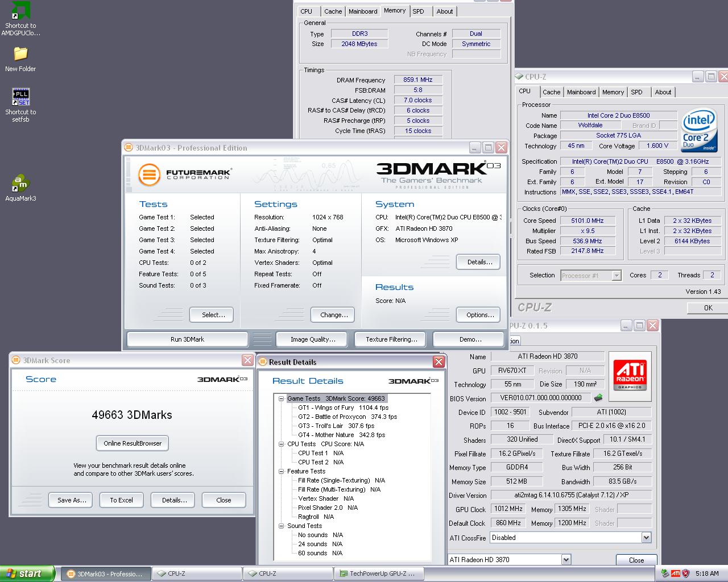Open the ATI Radeon HD 3870 device dropdown
728x582 pixels.
pos(566,559)
